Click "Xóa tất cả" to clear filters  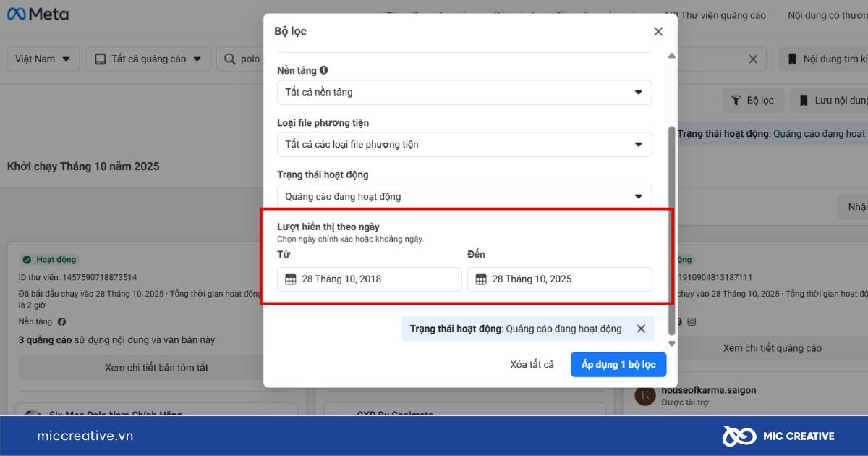pyautogui.click(x=532, y=364)
